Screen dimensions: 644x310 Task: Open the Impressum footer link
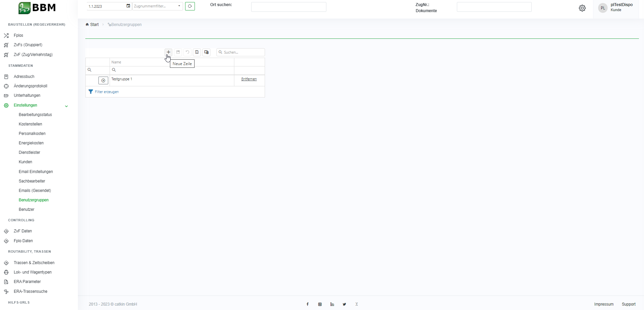point(604,304)
